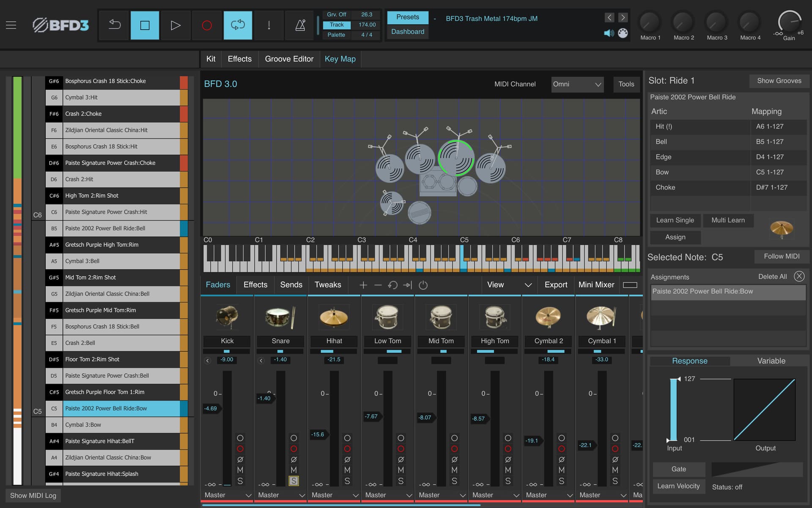
Task: Open the hamburger main menu
Action: point(11,25)
